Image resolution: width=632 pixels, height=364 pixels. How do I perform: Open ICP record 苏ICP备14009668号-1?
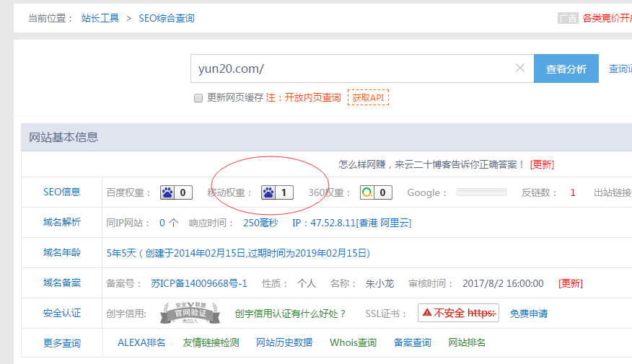(199, 283)
